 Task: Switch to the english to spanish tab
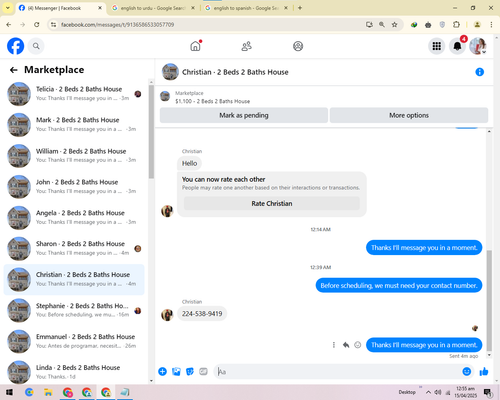point(246,8)
